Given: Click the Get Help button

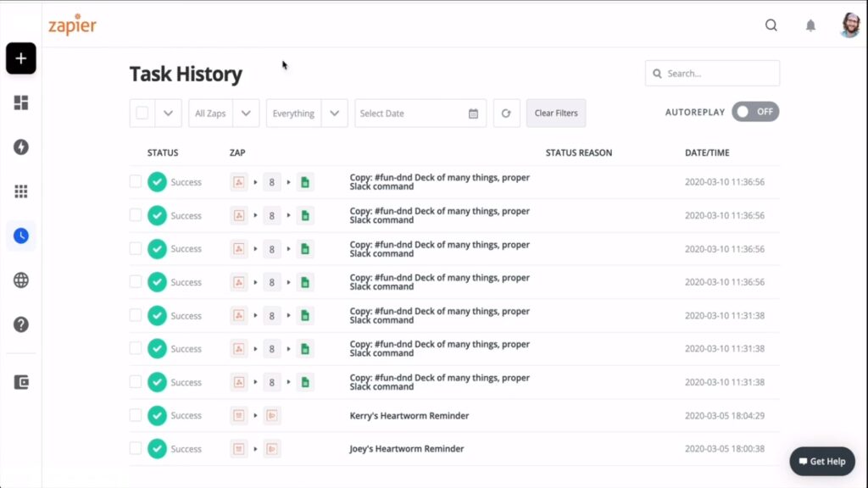Looking at the screenshot, I should click(x=821, y=461).
